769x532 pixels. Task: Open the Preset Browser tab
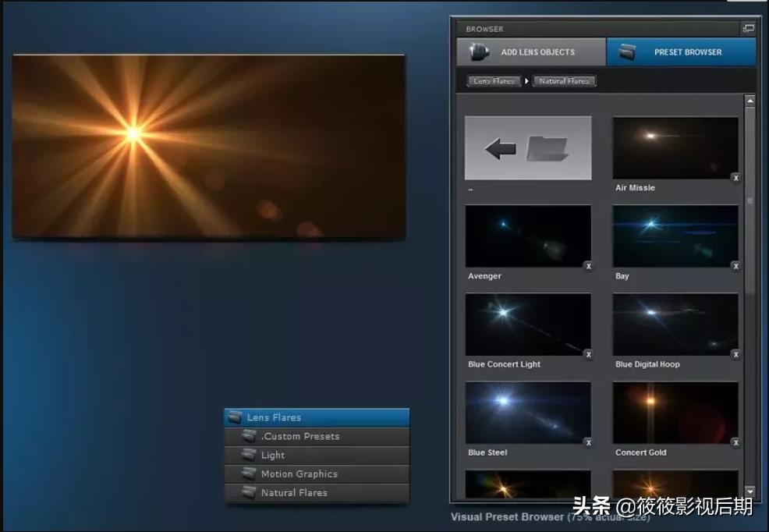(681, 52)
